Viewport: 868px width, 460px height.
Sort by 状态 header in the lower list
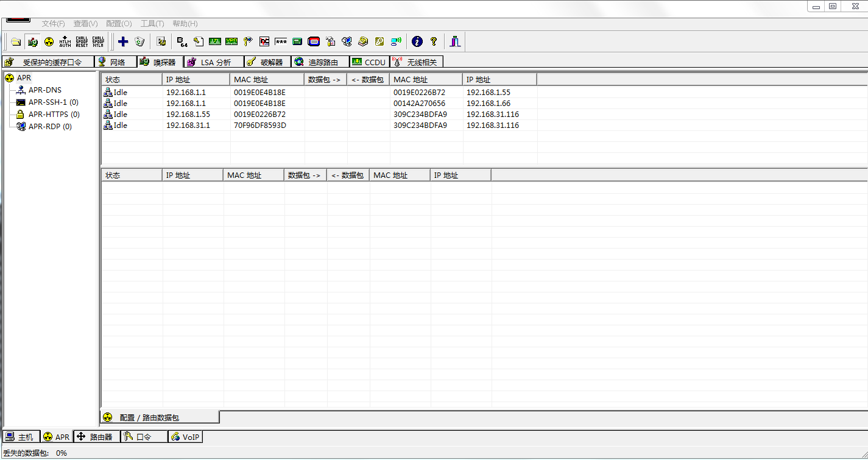tap(132, 175)
